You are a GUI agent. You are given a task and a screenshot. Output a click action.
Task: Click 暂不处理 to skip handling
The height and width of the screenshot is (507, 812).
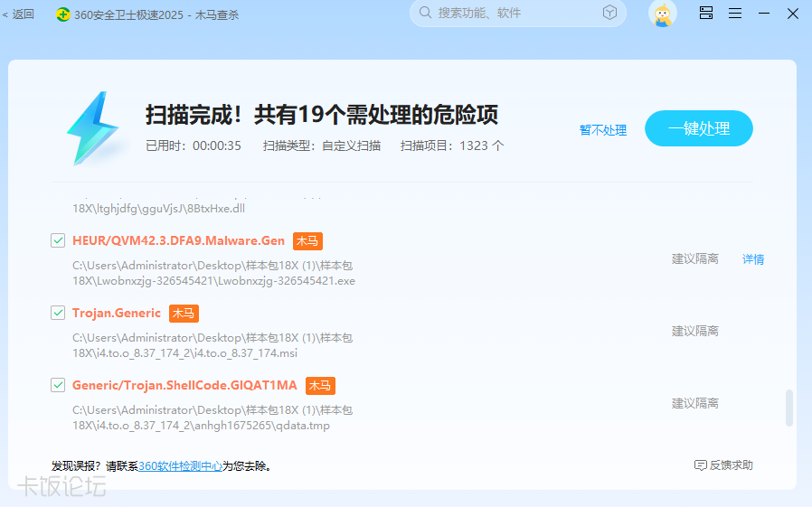(x=603, y=130)
